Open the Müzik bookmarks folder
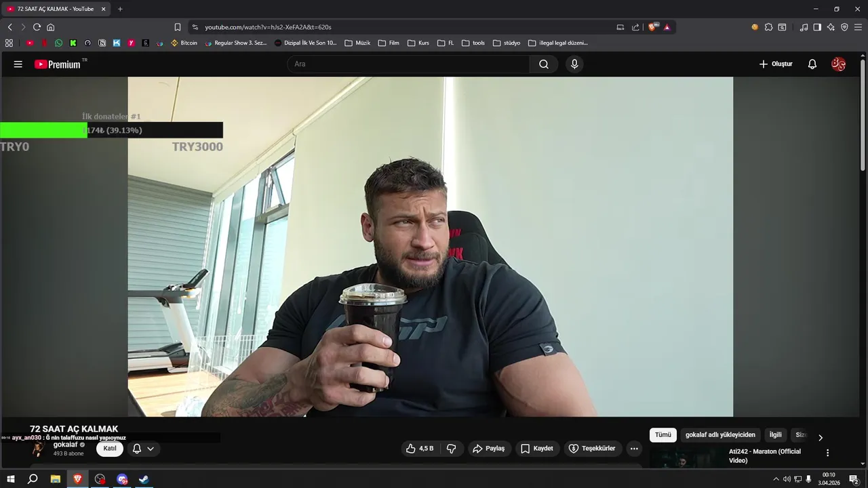 coord(357,43)
